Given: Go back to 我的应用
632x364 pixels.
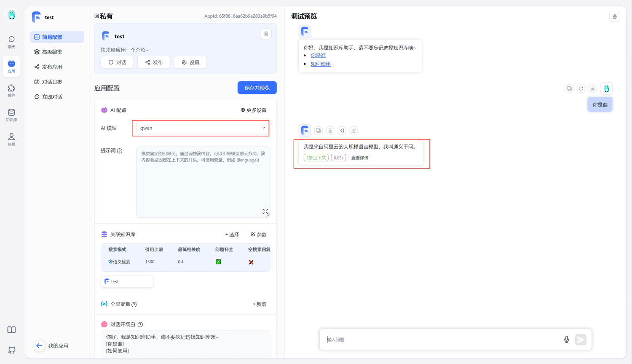Looking at the screenshot, I should click(x=52, y=346).
